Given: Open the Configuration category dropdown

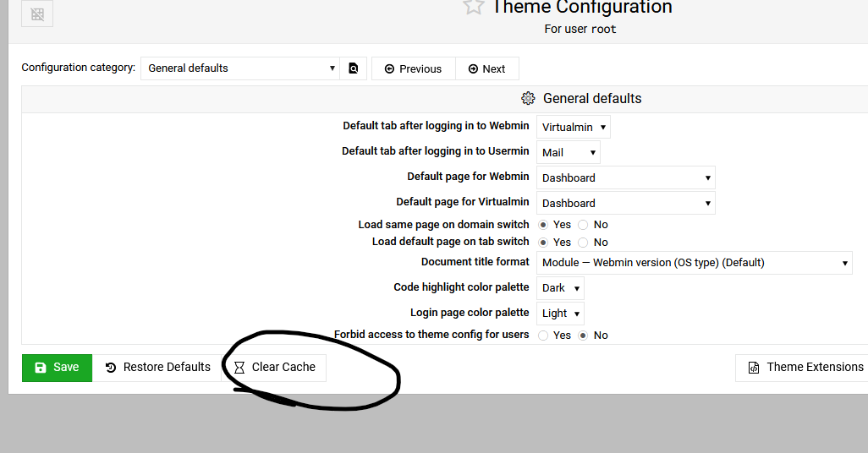Looking at the screenshot, I should click(240, 68).
